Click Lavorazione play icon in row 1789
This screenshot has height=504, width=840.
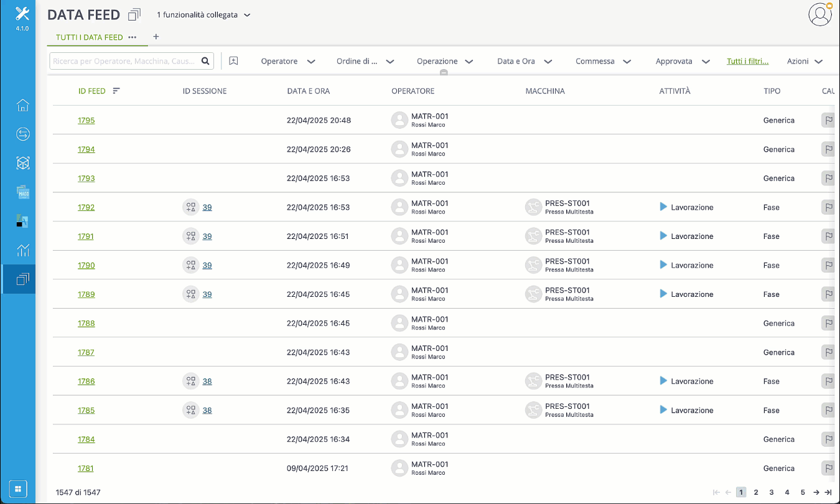tap(663, 294)
